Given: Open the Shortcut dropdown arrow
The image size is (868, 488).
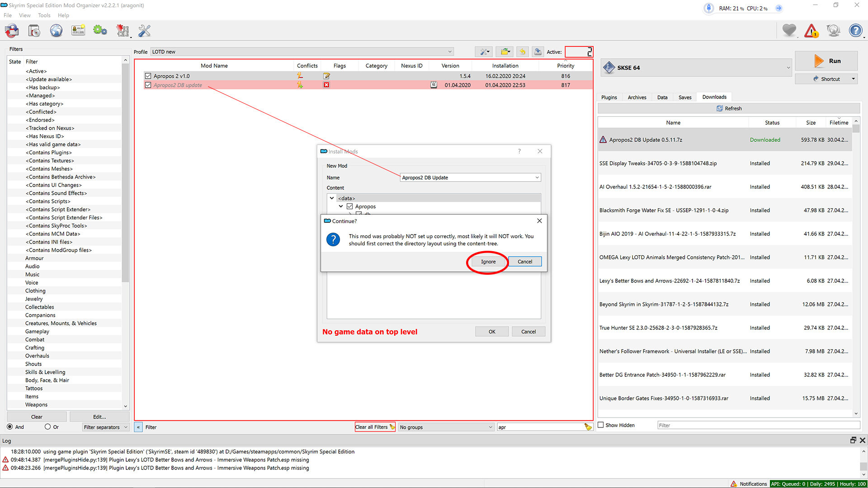Looking at the screenshot, I should 853,79.
